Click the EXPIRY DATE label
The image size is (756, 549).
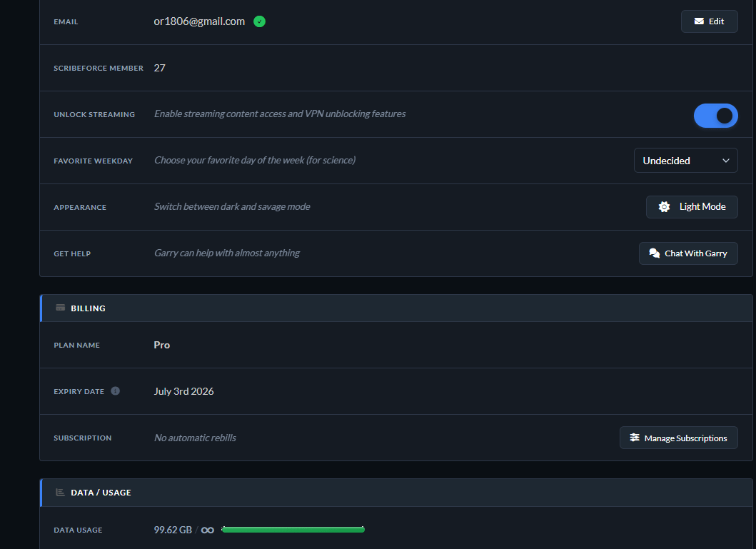[x=79, y=391]
